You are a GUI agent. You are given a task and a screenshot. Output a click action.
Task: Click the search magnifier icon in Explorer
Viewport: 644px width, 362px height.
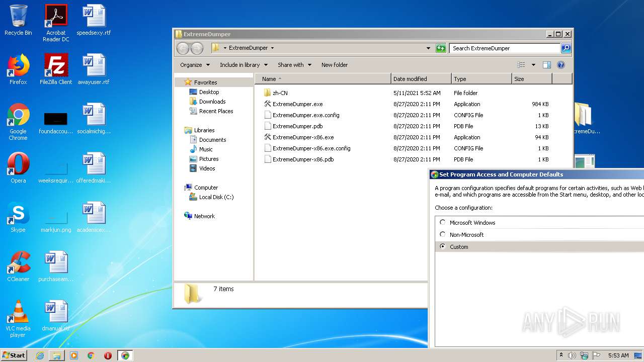pos(566,48)
